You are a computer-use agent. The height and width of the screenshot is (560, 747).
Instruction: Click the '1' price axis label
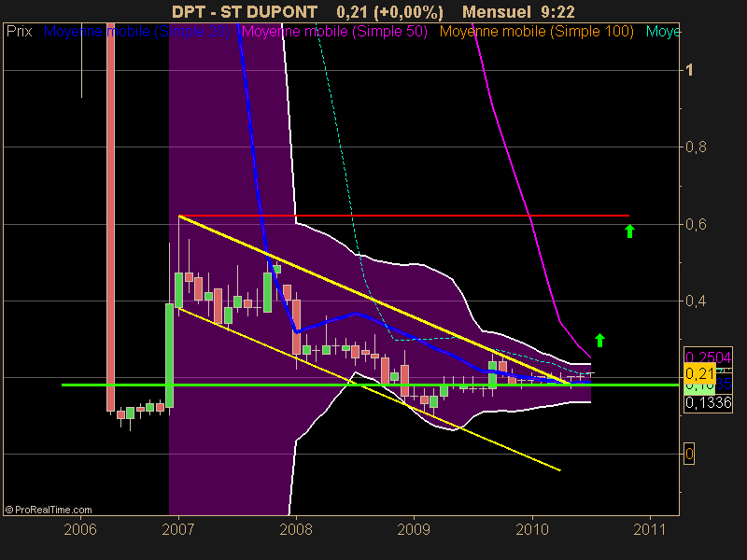tap(689, 71)
